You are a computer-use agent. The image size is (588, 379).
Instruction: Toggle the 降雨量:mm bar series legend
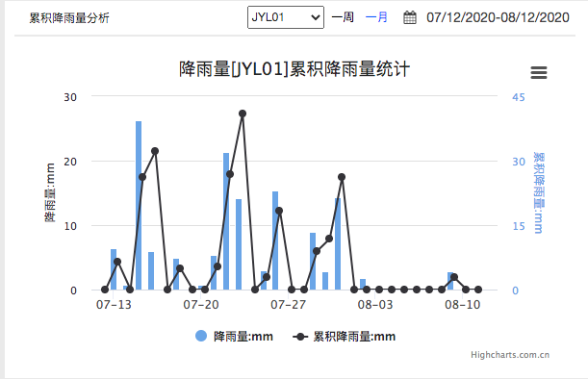pos(235,337)
